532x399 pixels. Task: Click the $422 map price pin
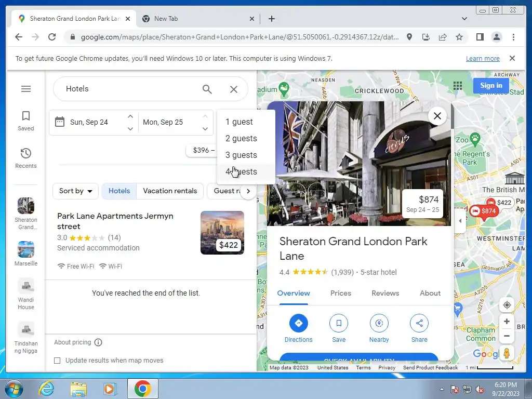(x=499, y=203)
